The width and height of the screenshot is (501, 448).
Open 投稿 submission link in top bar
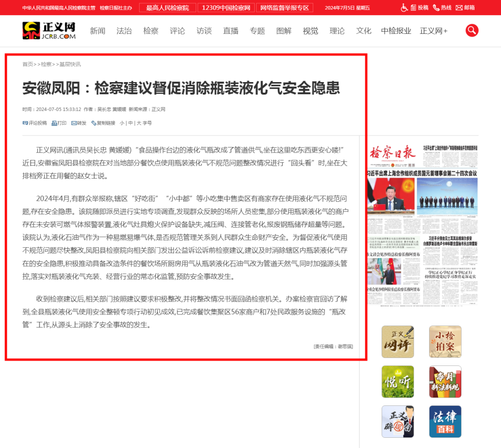coord(419,8)
